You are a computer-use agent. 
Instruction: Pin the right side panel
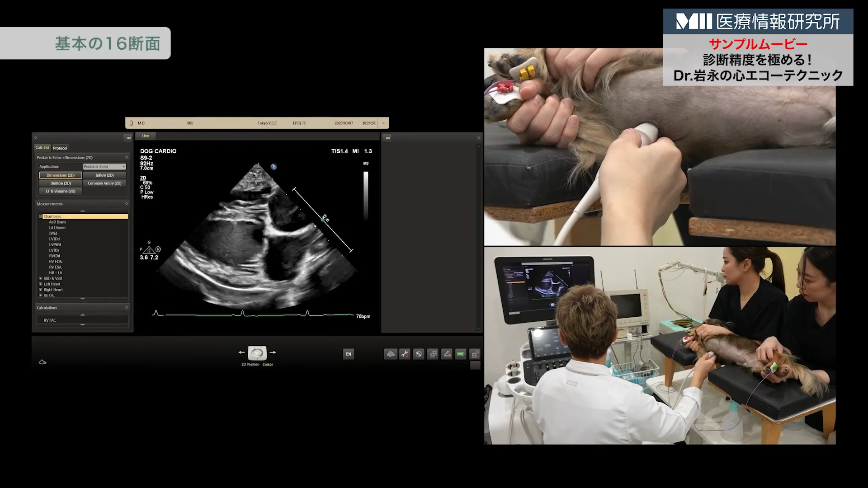[387, 138]
